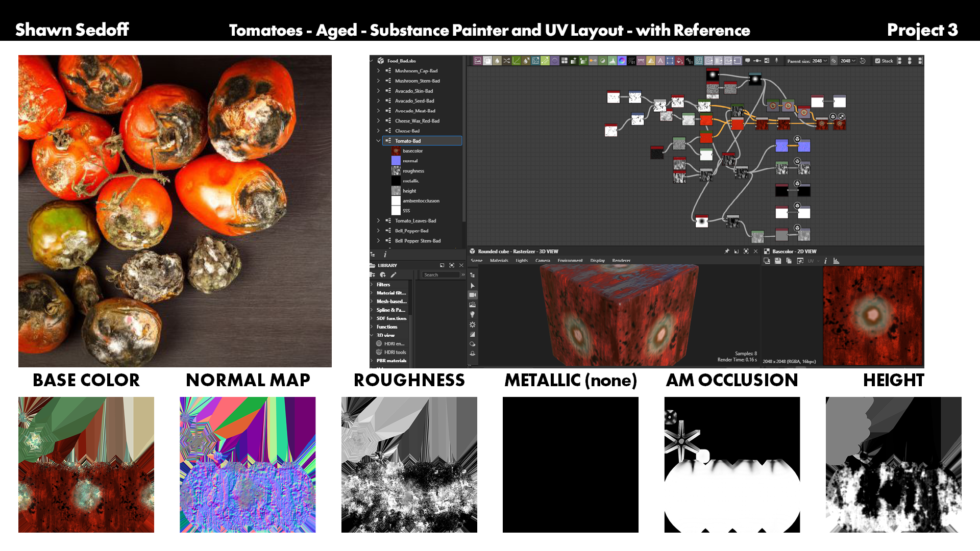Expand the Cheese_Wax_Red-Bad graph

378,121
